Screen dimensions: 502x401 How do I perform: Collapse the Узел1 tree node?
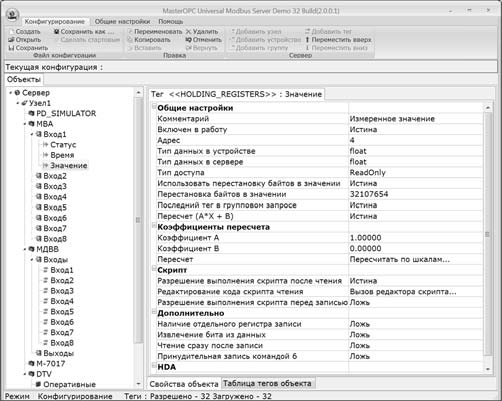coord(18,103)
